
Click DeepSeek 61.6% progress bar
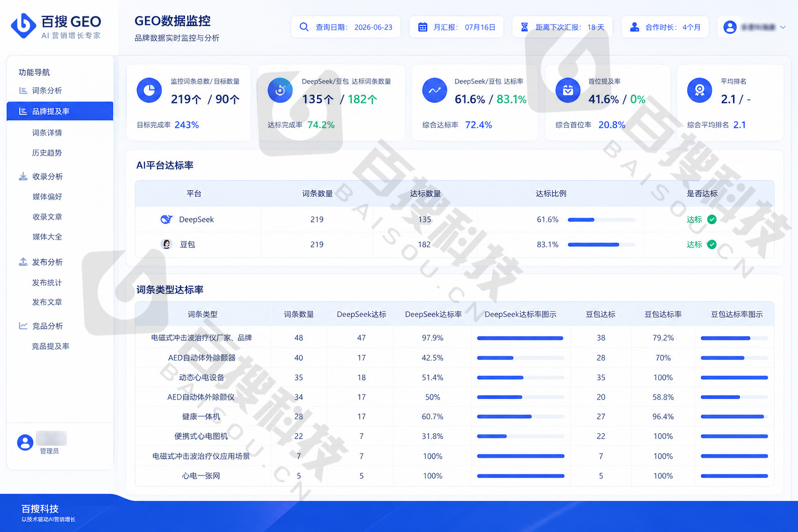click(x=601, y=220)
